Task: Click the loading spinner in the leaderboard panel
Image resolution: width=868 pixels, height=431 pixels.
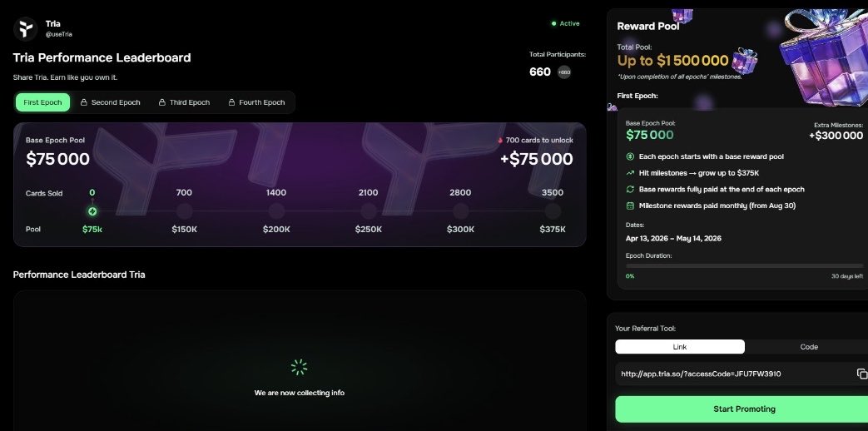Action: click(299, 367)
